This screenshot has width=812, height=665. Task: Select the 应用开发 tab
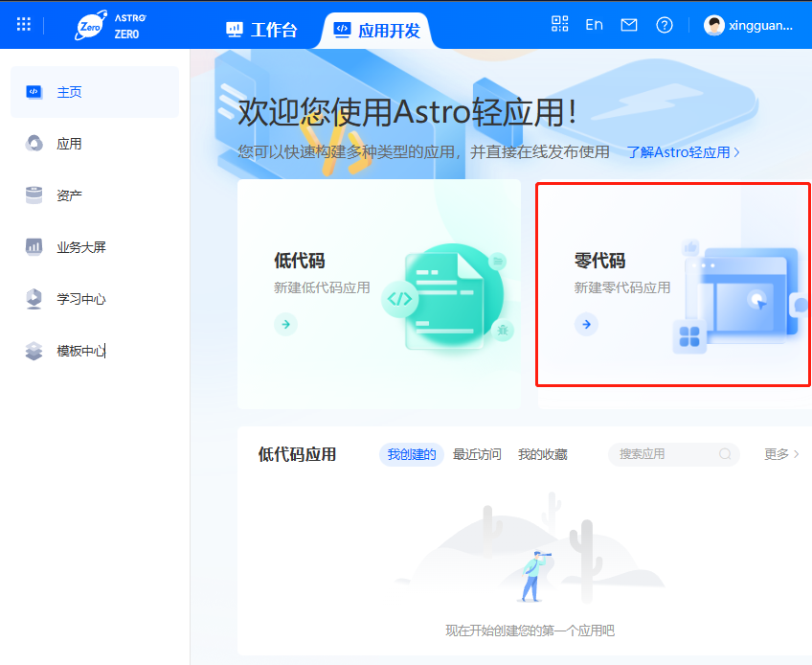point(377,31)
